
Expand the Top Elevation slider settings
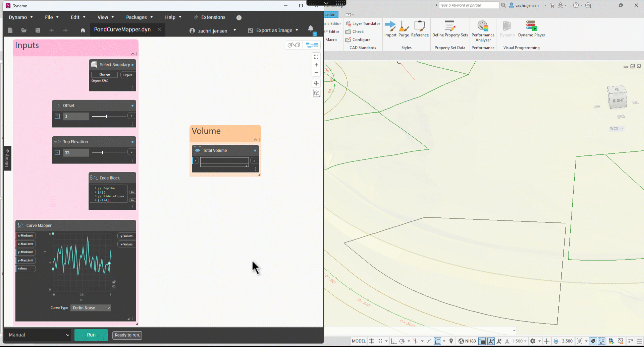pos(57,153)
